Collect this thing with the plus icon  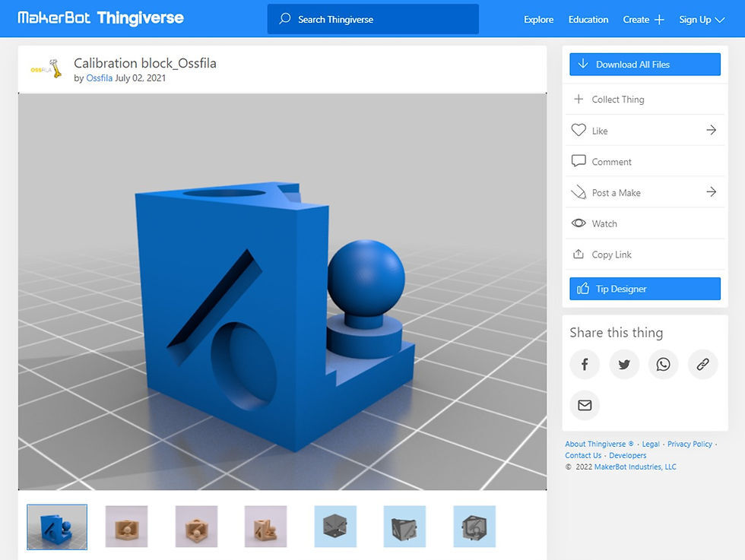pyautogui.click(x=580, y=99)
